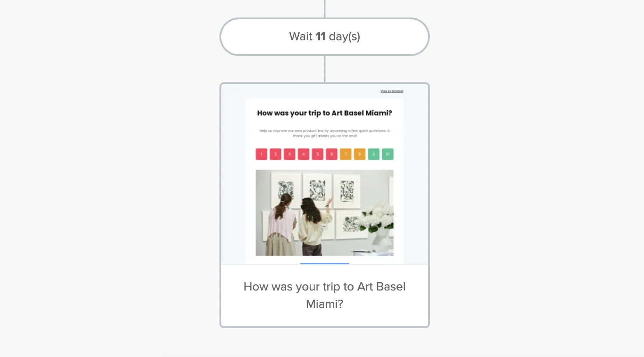Select the red rating square 4
Image resolution: width=644 pixels, height=357 pixels.
click(x=304, y=154)
